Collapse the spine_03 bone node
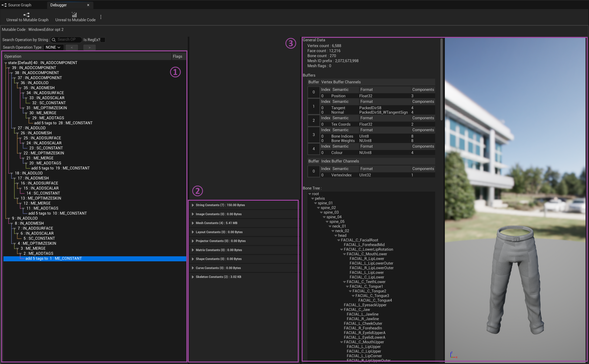This screenshot has width=589, height=364. 321,212
